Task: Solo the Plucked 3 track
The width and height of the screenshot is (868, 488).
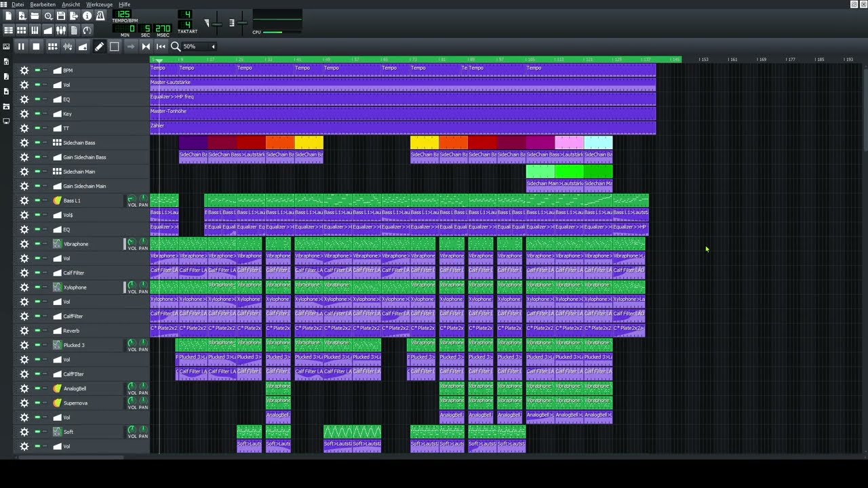Action: pos(45,345)
